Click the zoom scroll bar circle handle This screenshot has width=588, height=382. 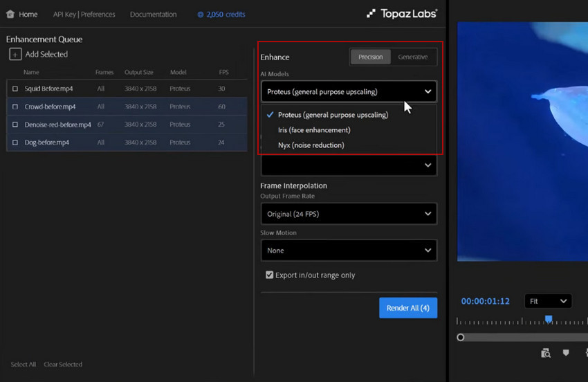coord(461,337)
